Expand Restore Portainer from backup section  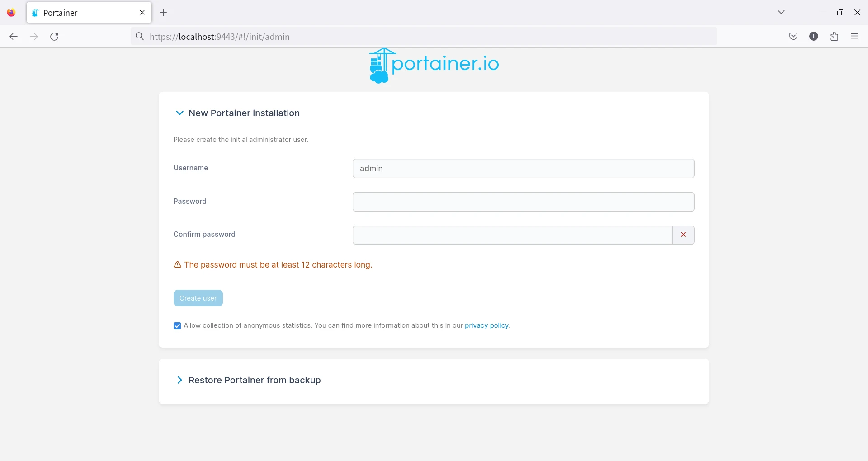click(179, 380)
